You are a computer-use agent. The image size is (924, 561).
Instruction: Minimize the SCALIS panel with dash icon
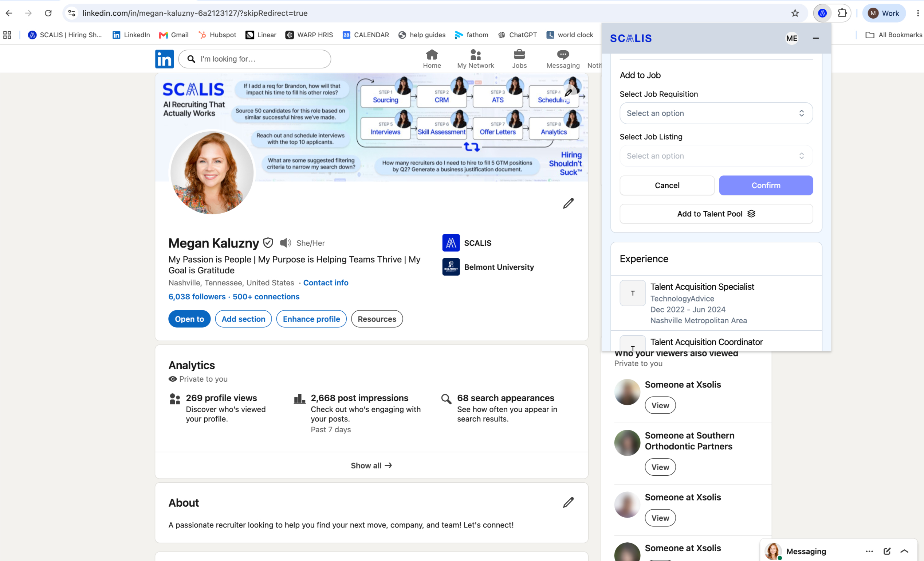tap(815, 38)
